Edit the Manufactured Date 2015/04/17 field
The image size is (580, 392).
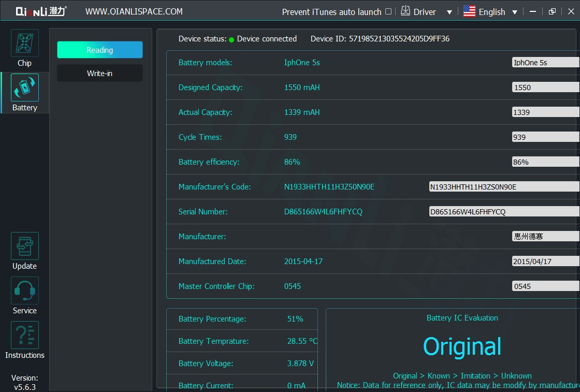click(546, 261)
